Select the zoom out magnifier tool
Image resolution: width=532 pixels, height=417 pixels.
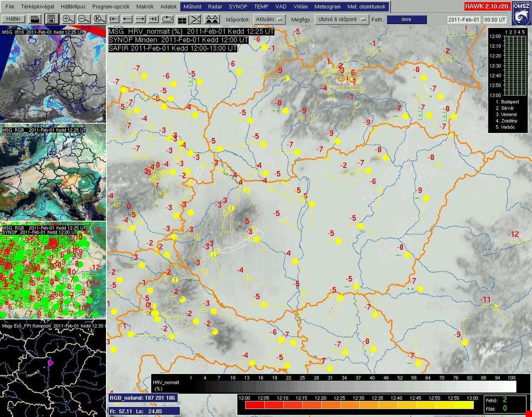[x=84, y=19]
